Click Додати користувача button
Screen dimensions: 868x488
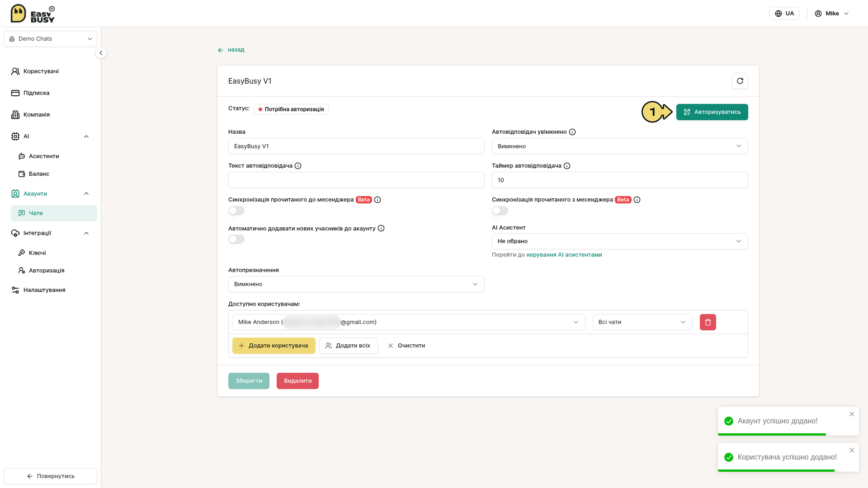(274, 346)
